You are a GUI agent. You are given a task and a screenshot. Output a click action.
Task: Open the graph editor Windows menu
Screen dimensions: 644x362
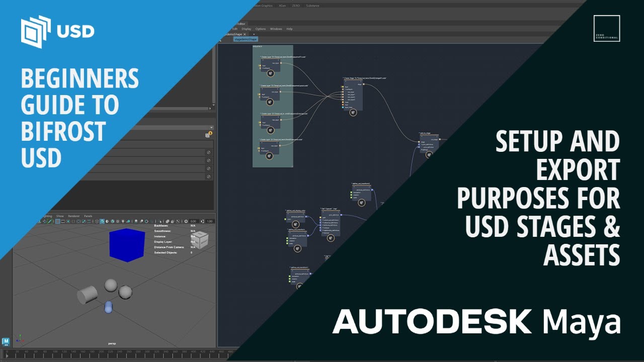(x=276, y=29)
